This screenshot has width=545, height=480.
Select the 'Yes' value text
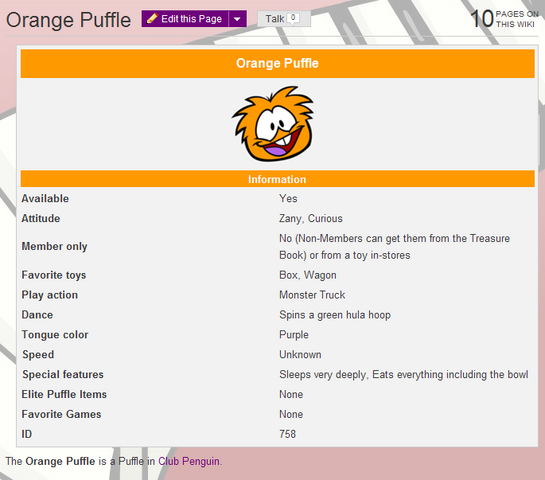coord(288,198)
